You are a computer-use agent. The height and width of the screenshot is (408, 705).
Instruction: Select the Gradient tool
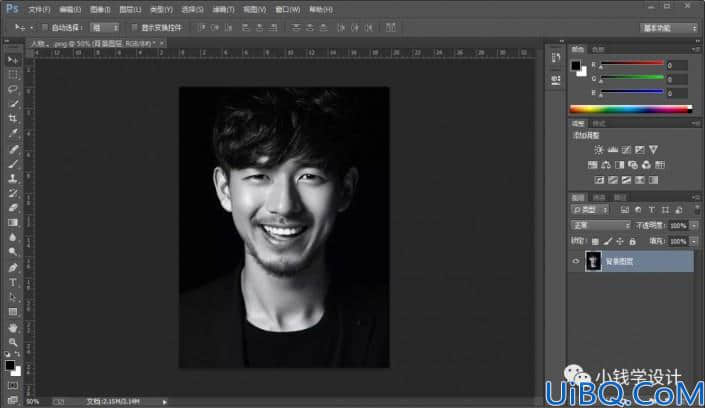13,223
